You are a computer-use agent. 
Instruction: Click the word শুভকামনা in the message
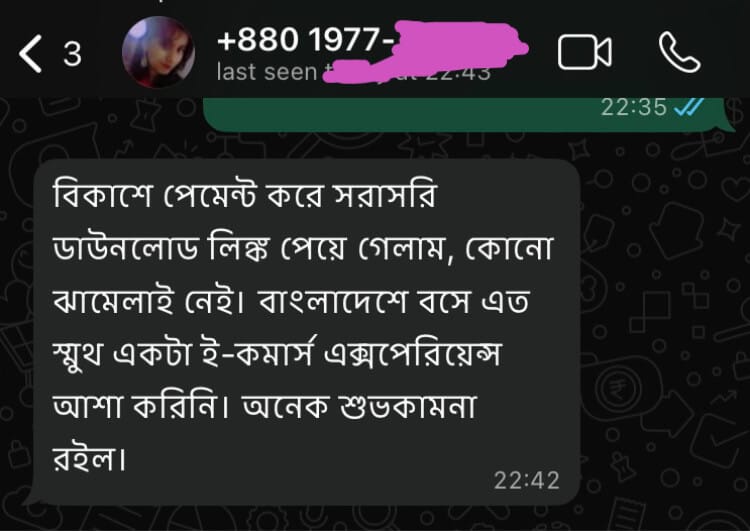[x=408, y=407]
